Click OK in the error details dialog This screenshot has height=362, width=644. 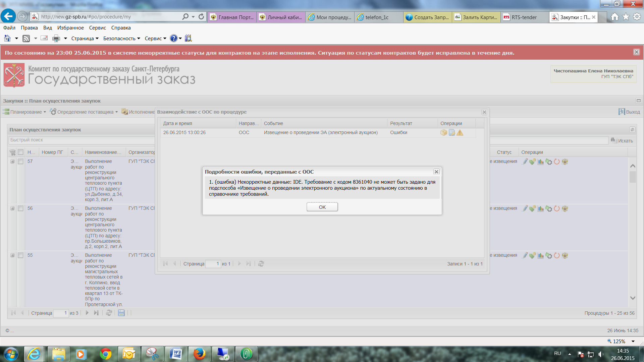tap(322, 207)
